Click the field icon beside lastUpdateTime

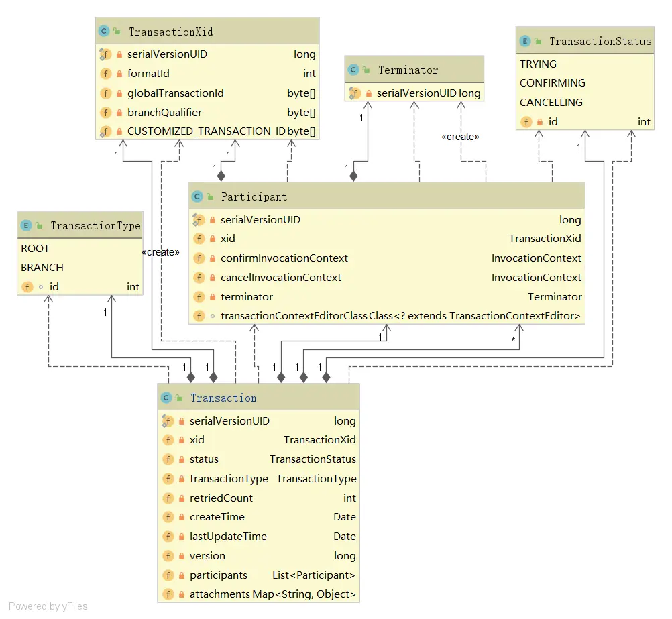coord(168,537)
